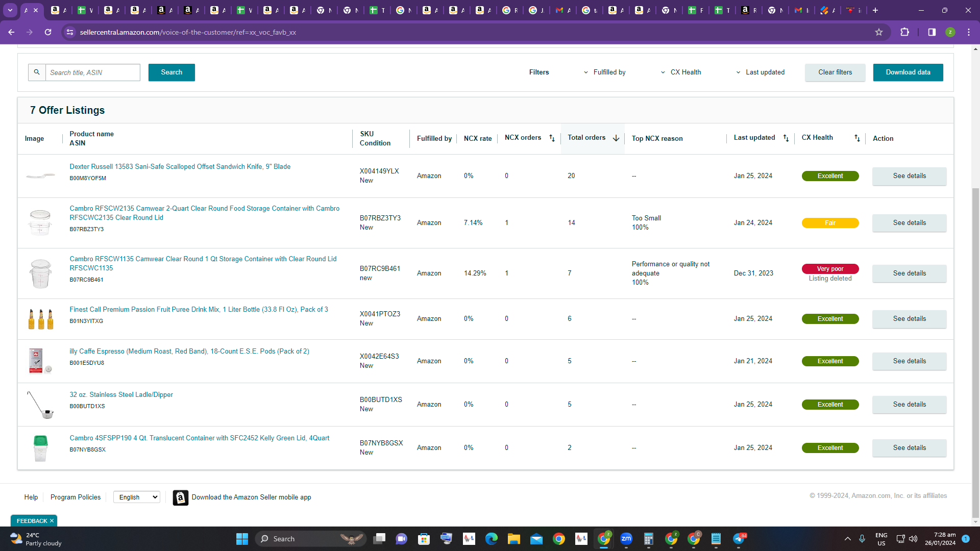Click the Amazon Seller app icon in footer
This screenshot has width=980, height=551.
(x=180, y=497)
